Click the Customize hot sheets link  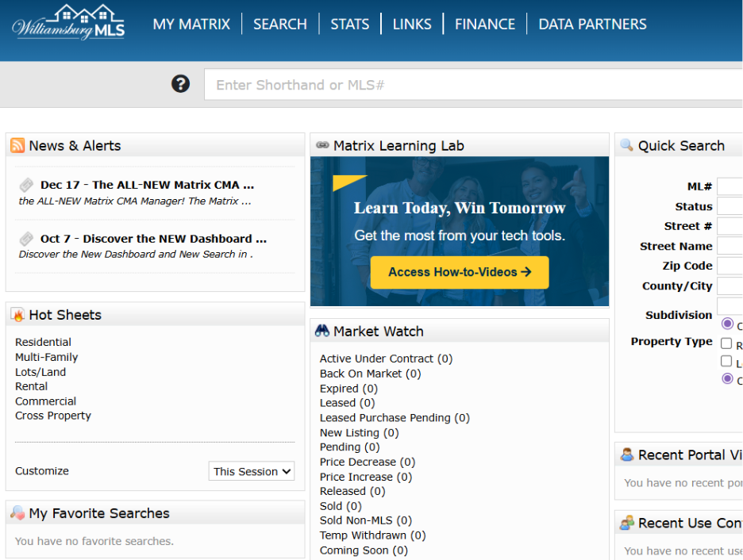[x=42, y=470]
